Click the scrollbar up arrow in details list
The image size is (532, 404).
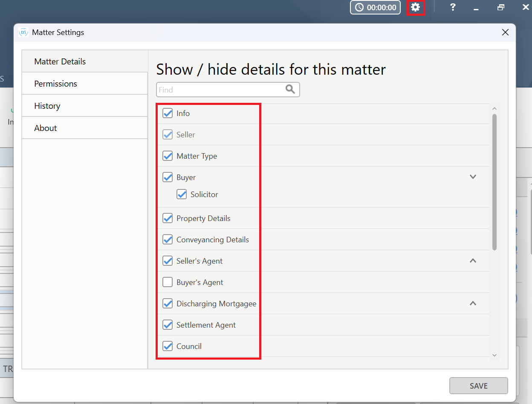tap(494, 108)
